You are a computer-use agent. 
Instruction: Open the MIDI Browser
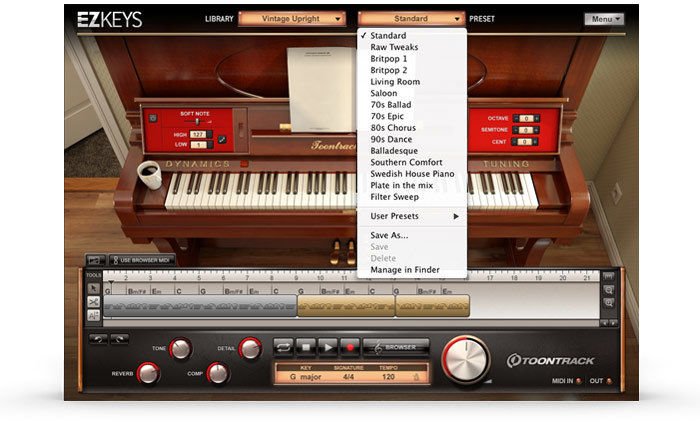coord(396,347)
